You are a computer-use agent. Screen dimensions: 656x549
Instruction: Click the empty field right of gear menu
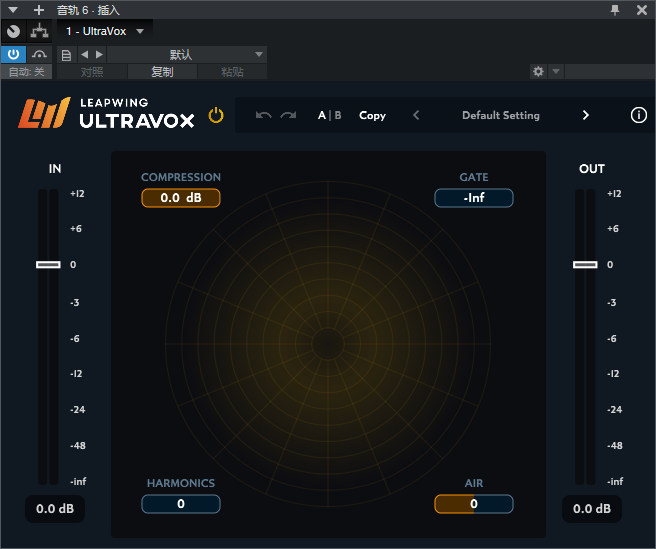pos(610,72)
